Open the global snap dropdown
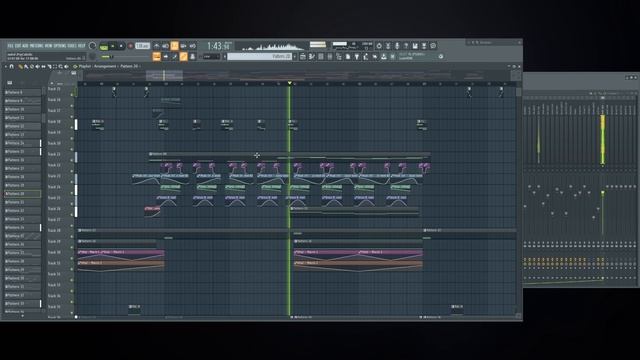 (x=211, y=57)
